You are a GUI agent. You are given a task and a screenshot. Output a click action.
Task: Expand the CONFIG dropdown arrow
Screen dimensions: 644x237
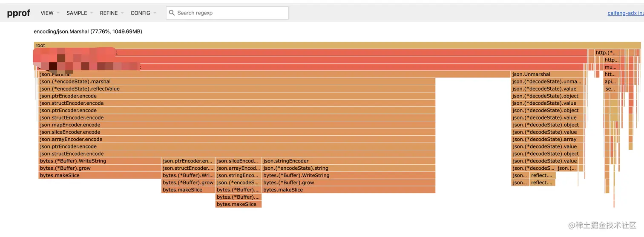click(x=155, y=13)
